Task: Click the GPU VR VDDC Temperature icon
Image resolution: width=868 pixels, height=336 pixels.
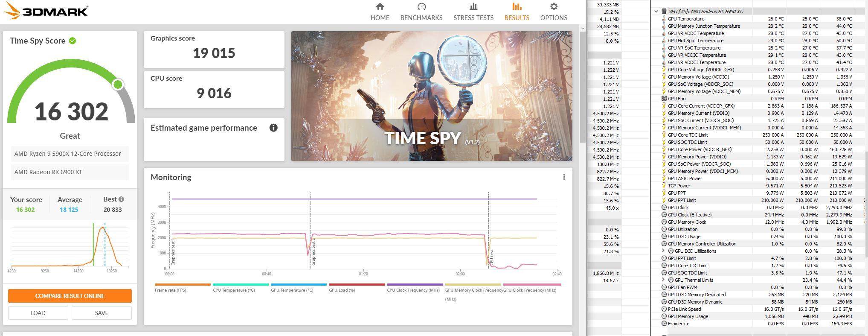Action: tap(664, 33)
